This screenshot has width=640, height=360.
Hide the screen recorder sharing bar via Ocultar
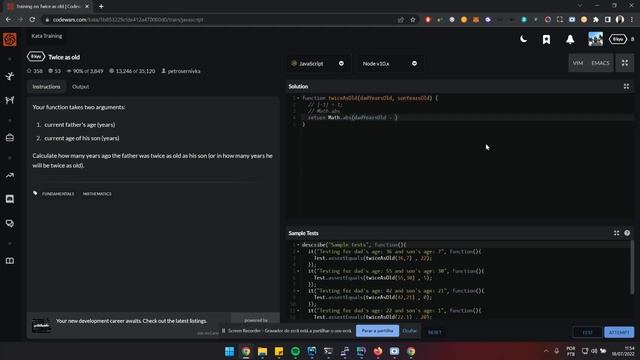tap(409, 331)
